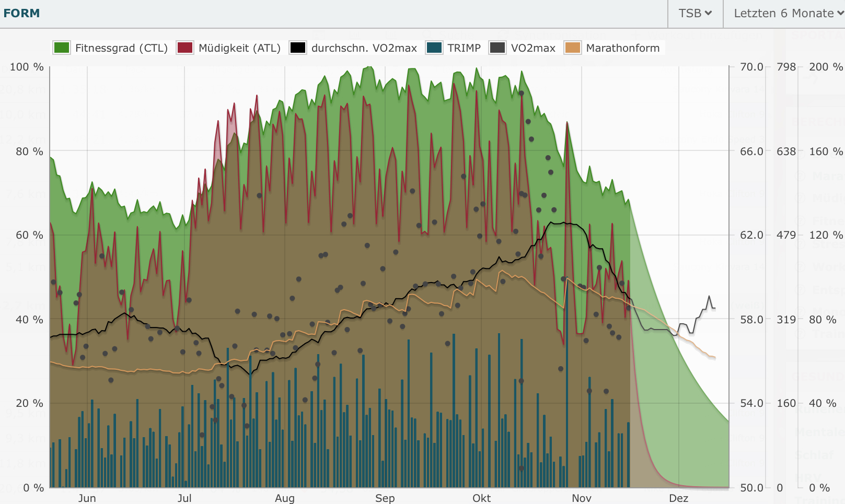Click the red Müdigkeit legend swatch
845x504 pixels.
click(185, 48)
